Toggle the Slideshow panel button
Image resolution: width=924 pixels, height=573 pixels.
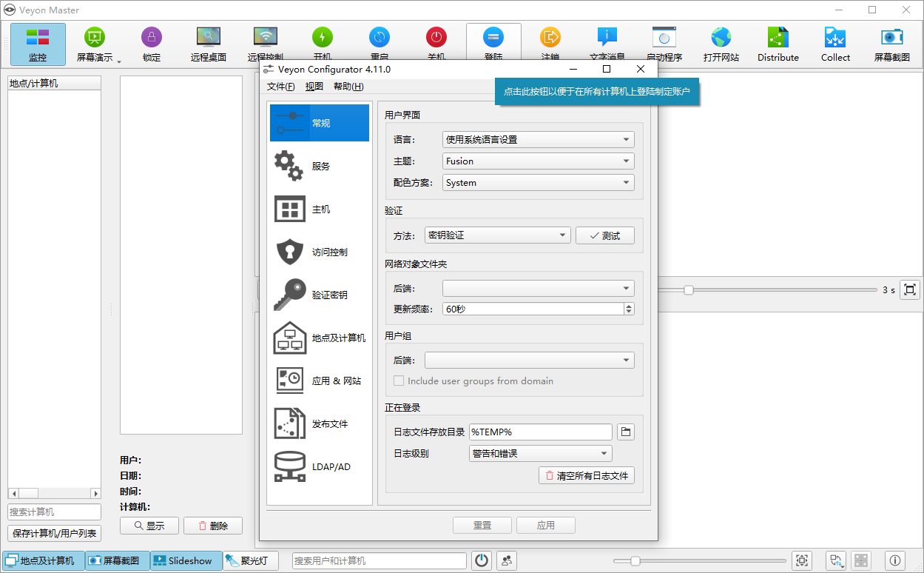(186, 560)
